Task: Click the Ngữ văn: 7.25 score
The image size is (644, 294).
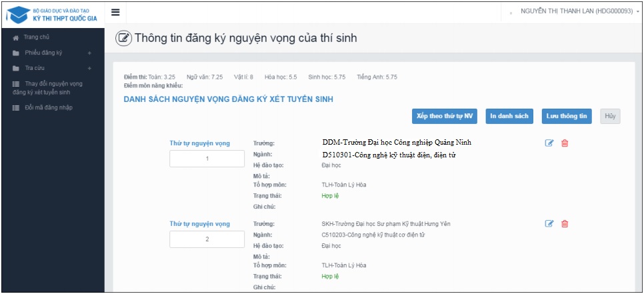Action: [x=205, y=77]
